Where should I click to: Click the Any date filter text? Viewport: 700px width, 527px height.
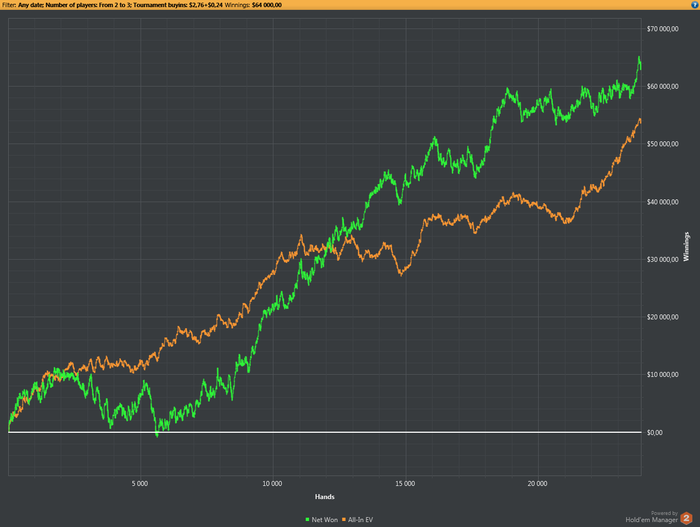point(30,5)
